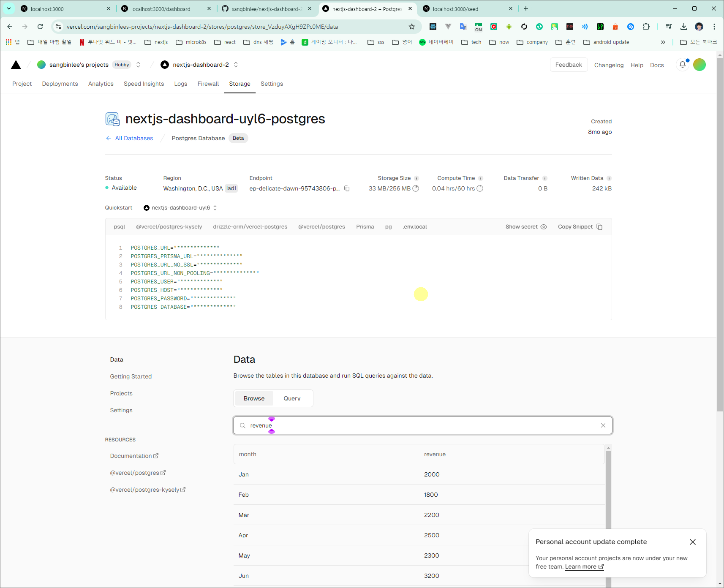Open a new browser tab
This screenshot has width=724, height=588.
coord(526,8)
